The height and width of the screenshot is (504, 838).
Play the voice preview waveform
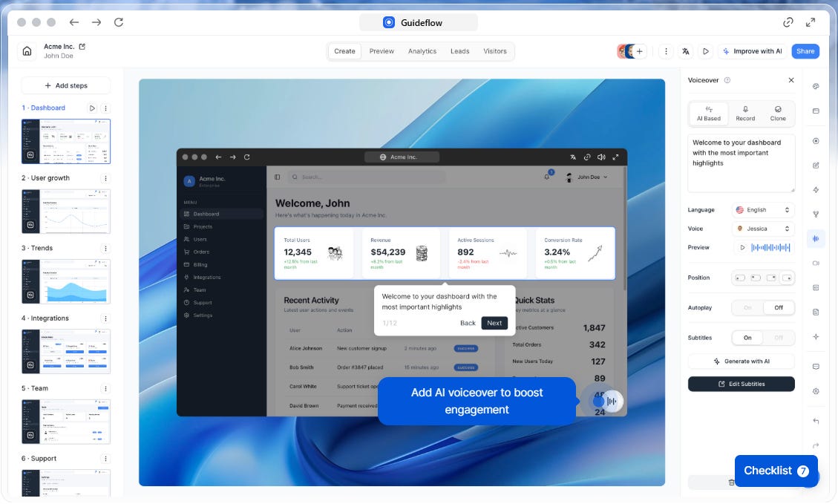click(x=742, y=247)
